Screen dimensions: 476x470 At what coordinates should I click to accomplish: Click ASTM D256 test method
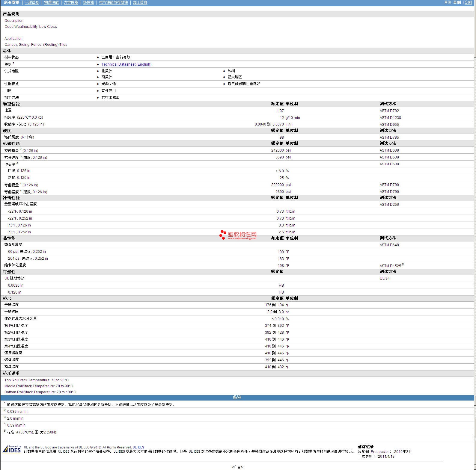pyautogui.click(x=389, y=205)
